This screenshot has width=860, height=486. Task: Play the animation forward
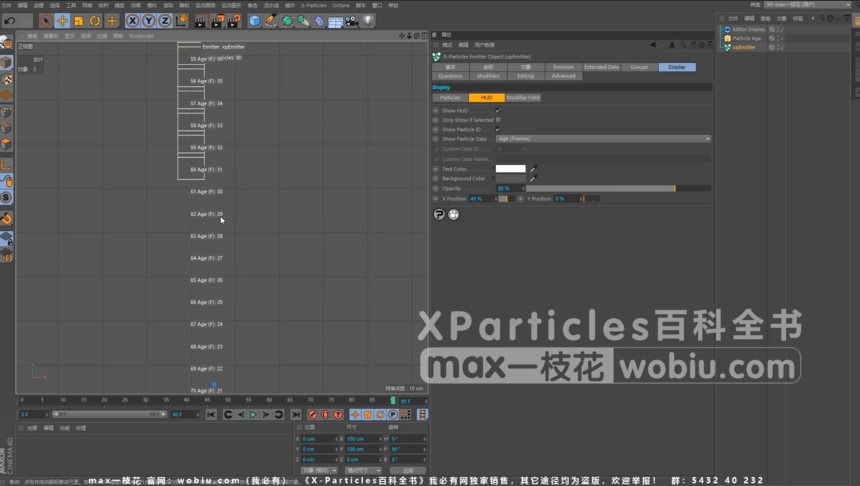[x=253, y=415]
